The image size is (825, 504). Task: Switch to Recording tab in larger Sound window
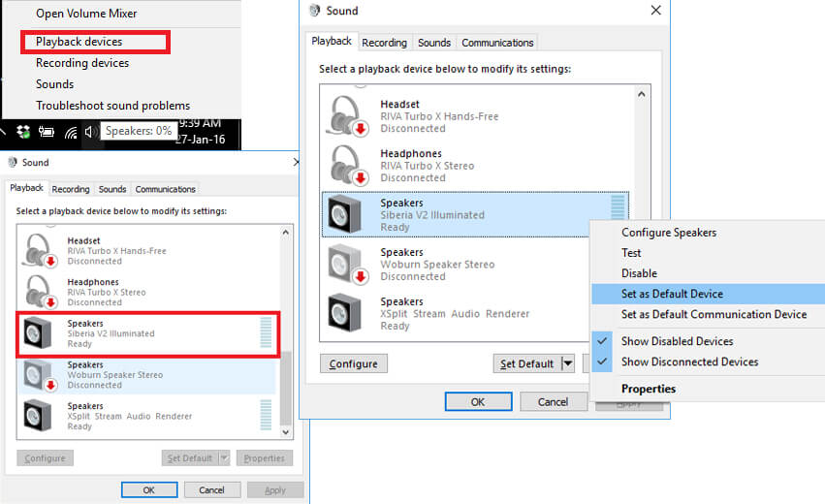pos(384,43)
